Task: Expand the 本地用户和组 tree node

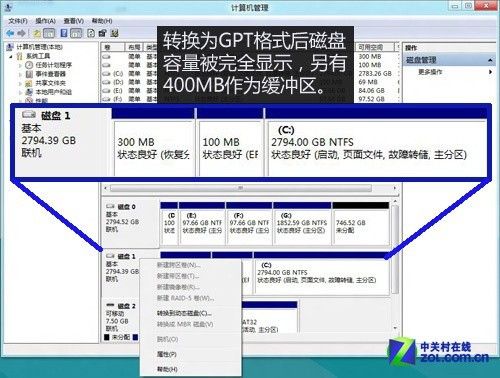Action: (x=20, y=92)
